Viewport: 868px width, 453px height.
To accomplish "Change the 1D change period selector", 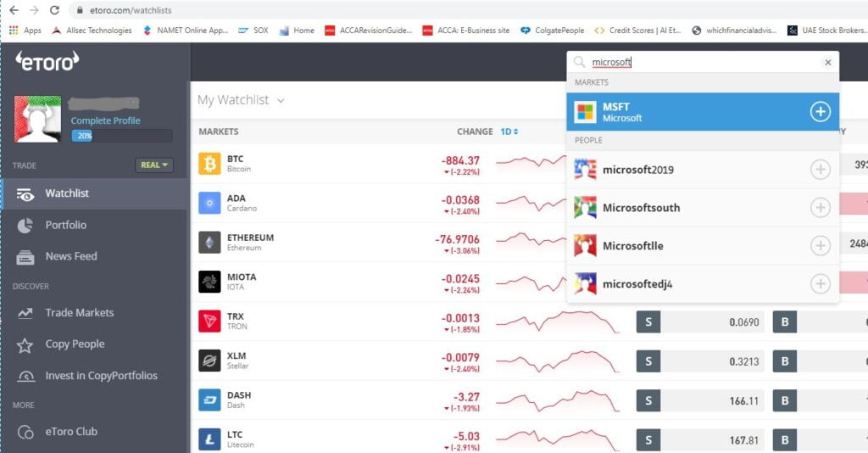I will 509,131.
